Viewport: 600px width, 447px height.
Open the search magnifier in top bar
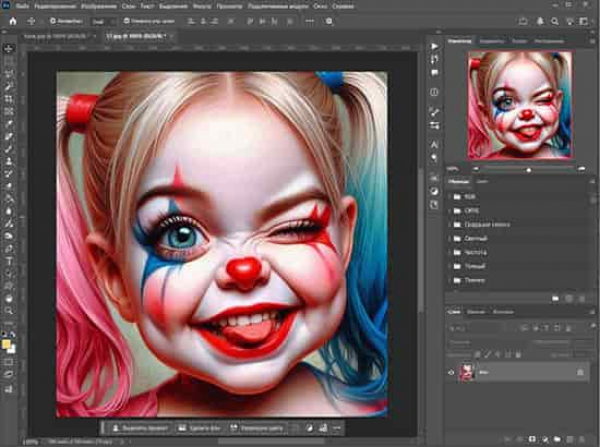[x=554, y=21]
